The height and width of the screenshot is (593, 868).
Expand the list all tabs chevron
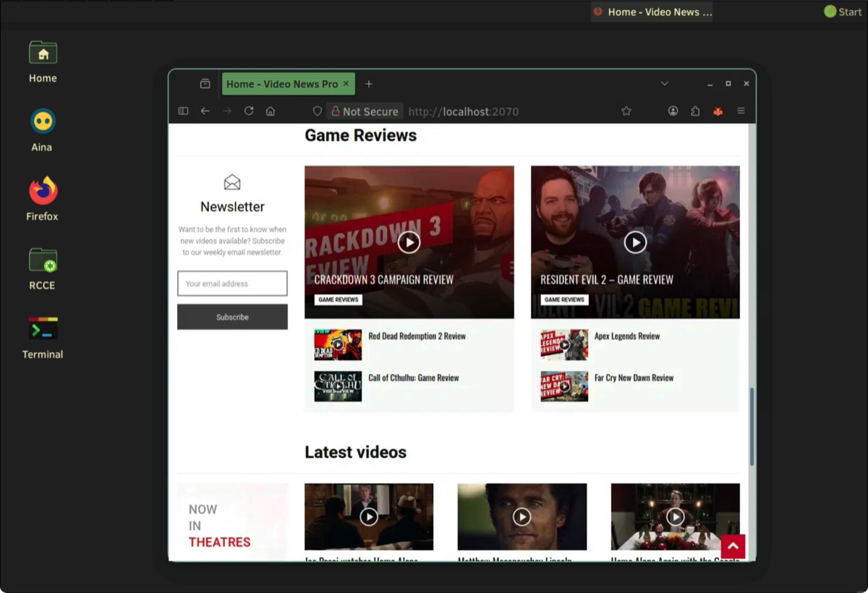(664, 84)
